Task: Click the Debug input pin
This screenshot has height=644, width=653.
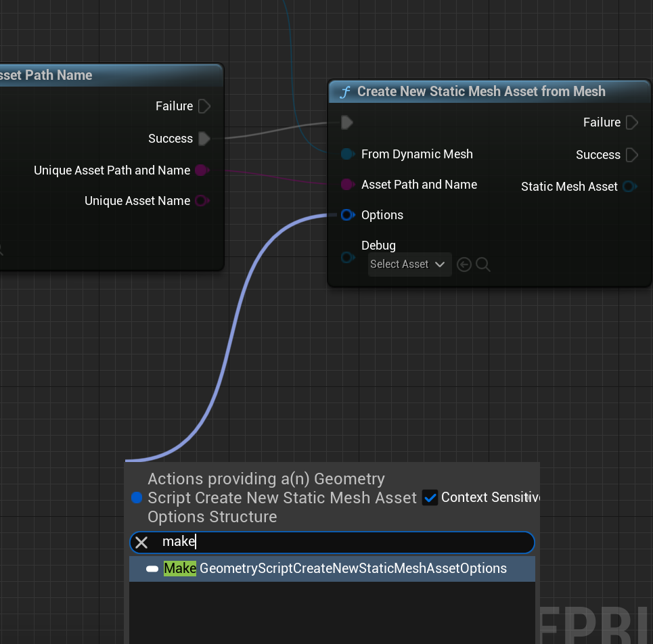Action: [x=347, y=257]
